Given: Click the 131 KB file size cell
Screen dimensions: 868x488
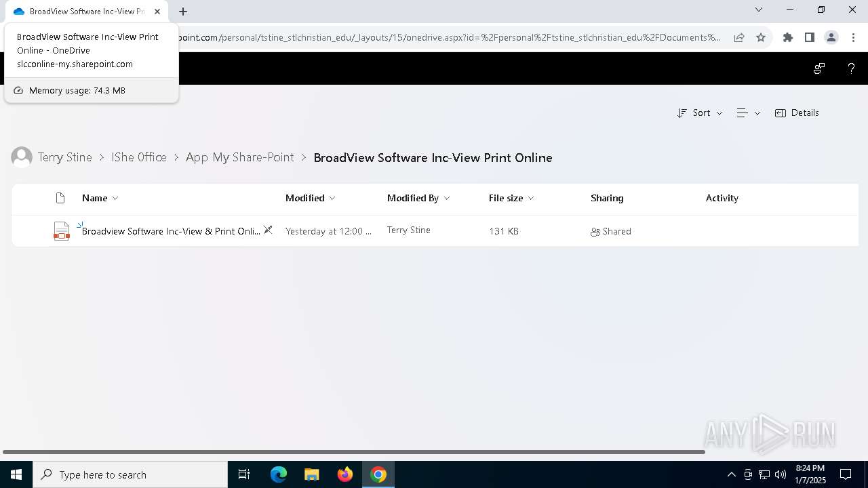Looking at the screenshot, I should point(504,231).
